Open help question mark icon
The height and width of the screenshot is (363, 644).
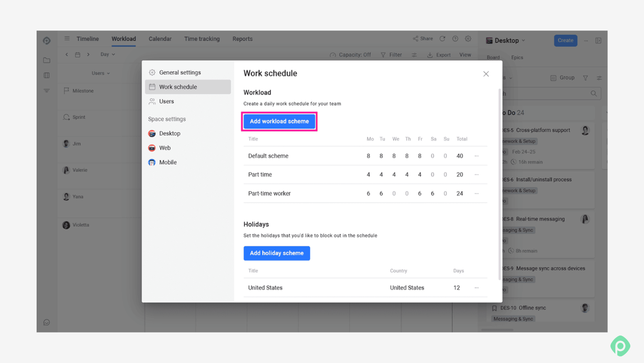tap(455, 39)
